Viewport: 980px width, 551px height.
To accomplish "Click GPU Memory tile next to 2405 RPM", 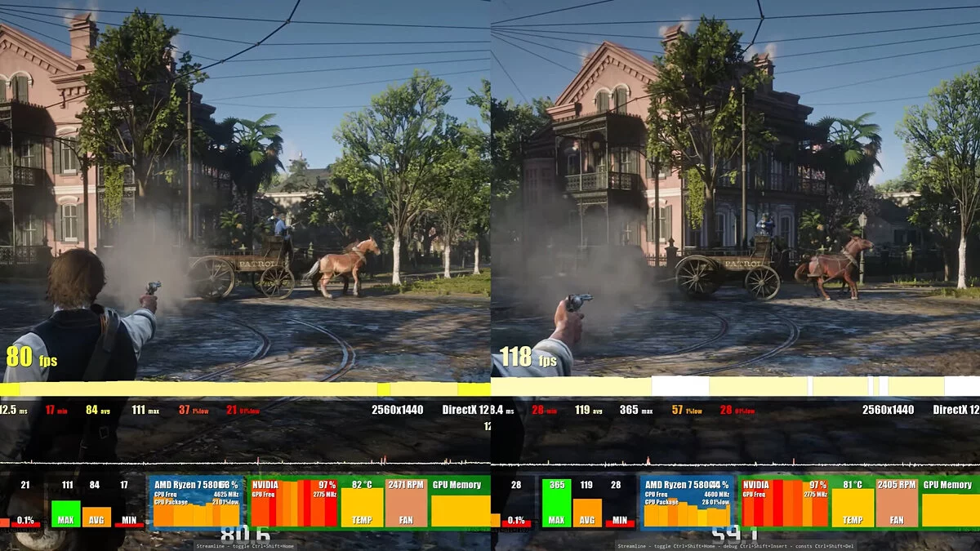I will pyautogui.click(x=950, y=503).
